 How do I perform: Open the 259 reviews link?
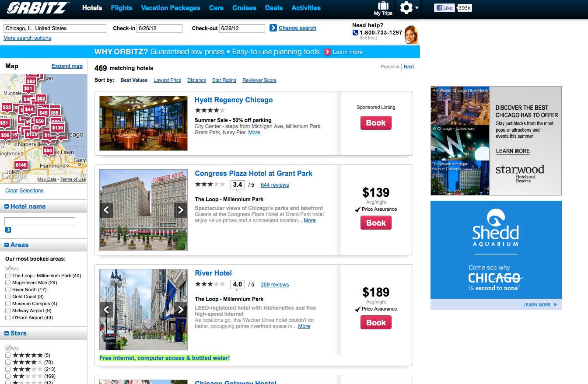coord(275,285)
